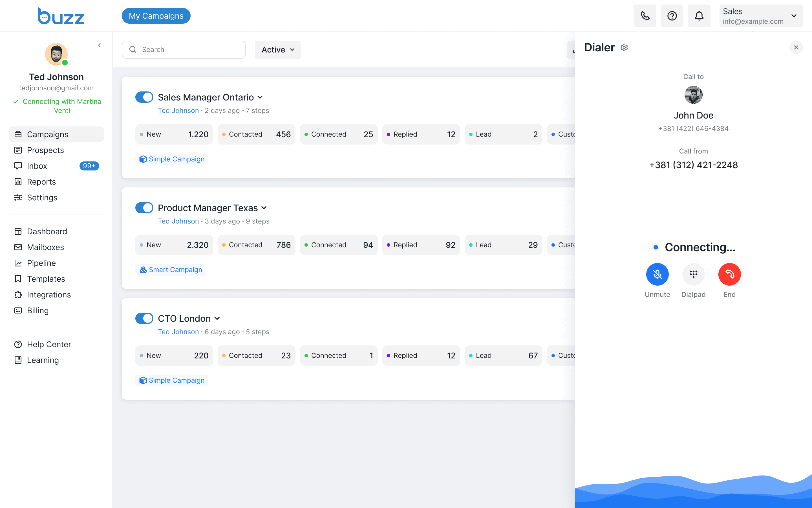The image size is (812, 508).
Task: Click Simple Campaign tag on Sales Manager Ontario
Action: (172, 159)
